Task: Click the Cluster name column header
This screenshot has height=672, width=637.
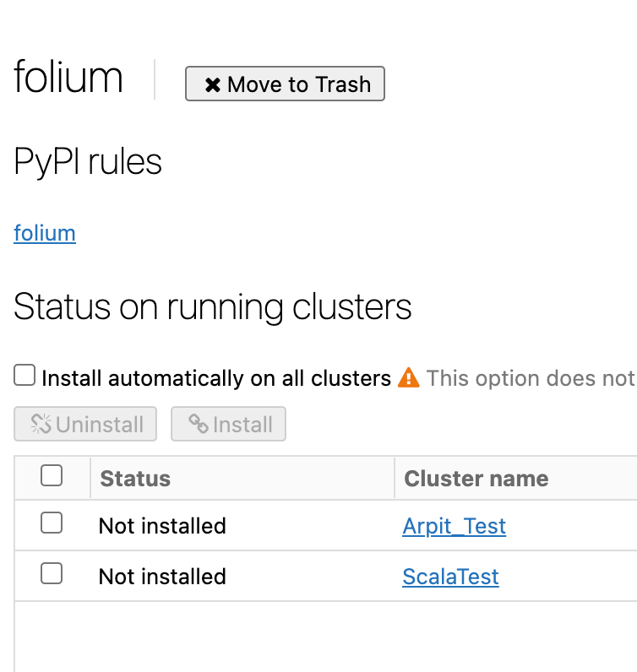Action: (x=476, y=479)
